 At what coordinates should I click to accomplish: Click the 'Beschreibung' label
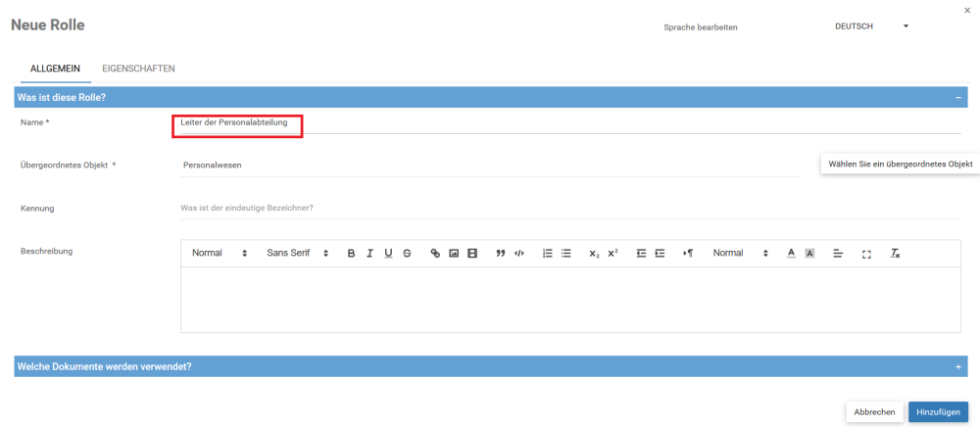pos(47,251)
